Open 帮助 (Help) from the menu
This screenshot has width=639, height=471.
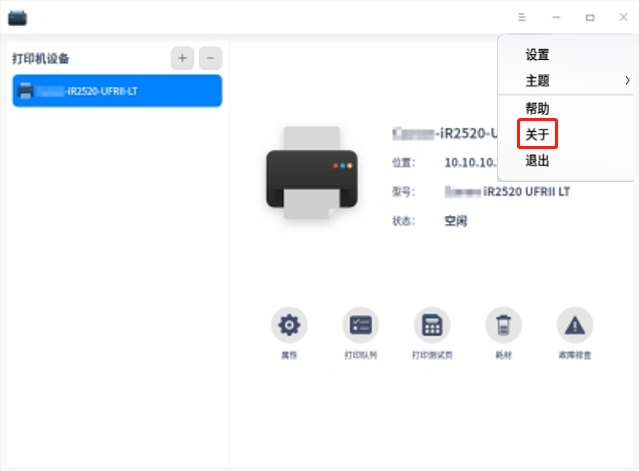click(x=537, y=108)
